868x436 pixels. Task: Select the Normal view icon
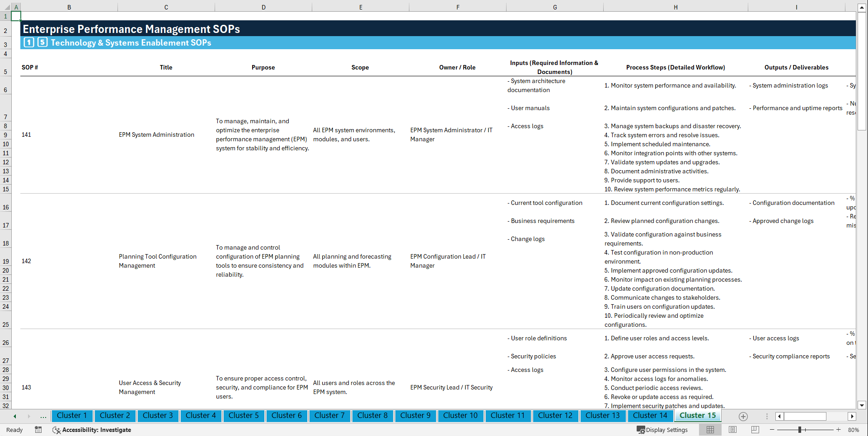click(710, 430)
